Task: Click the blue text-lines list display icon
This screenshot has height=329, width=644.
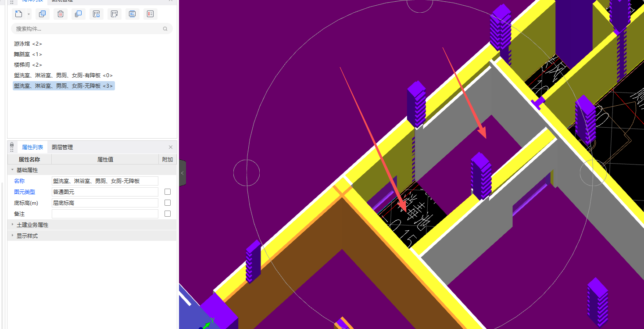Action: 132,14
